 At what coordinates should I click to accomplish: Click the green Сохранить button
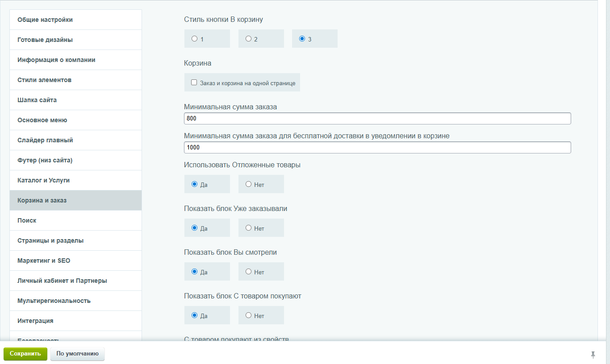(x=25, y=354)
